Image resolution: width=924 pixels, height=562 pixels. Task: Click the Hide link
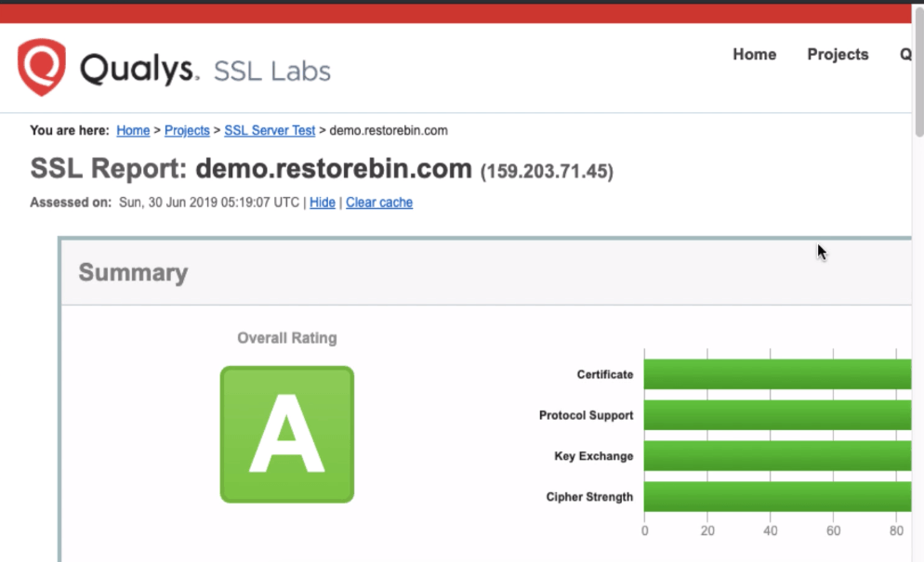323,203
